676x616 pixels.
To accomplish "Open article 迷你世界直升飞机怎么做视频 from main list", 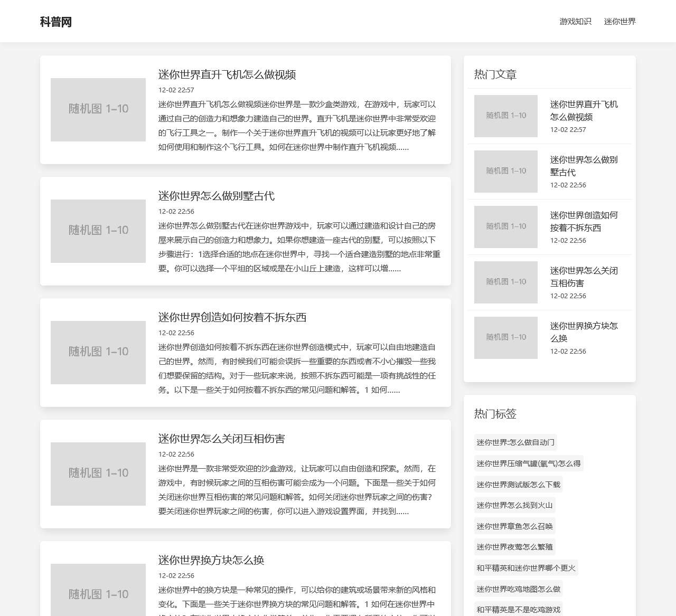I will (x=227, y=74).
